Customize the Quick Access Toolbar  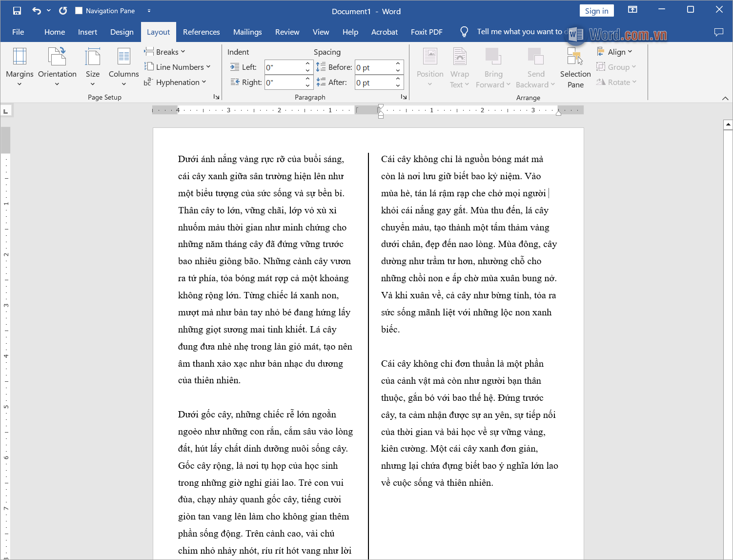(x=149, y=11)
